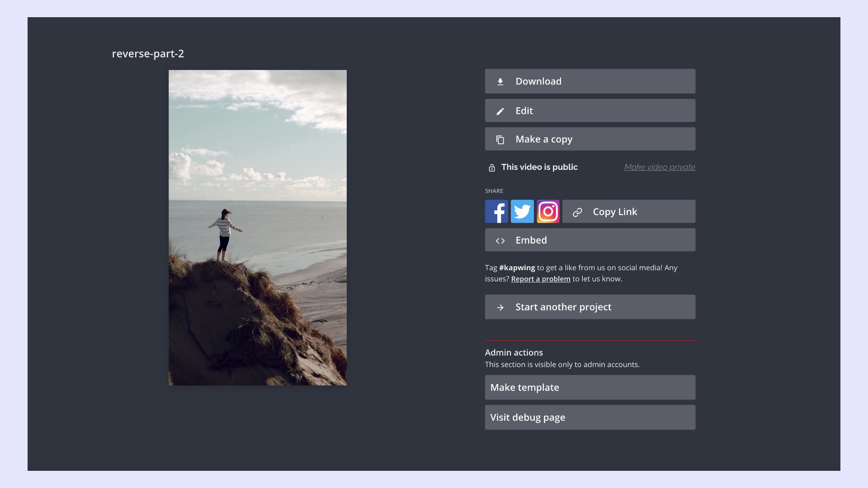Make video private link

pyautogui.click(x=660, y=167)
